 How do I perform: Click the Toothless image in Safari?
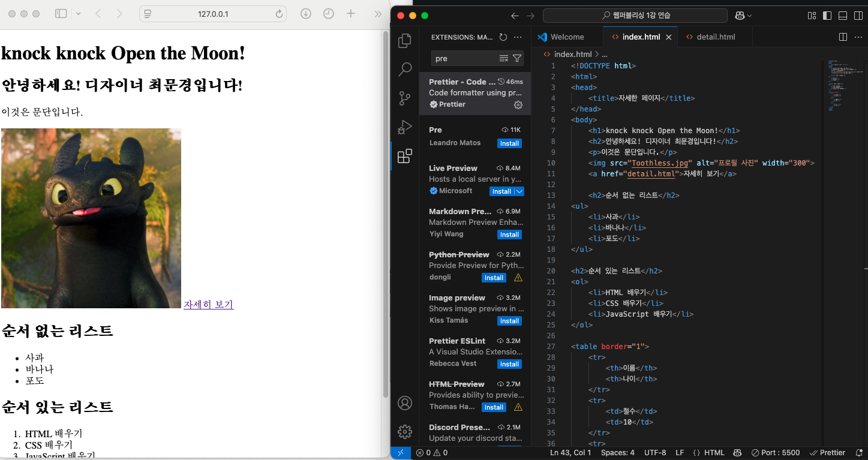click(x=91, y=218)
